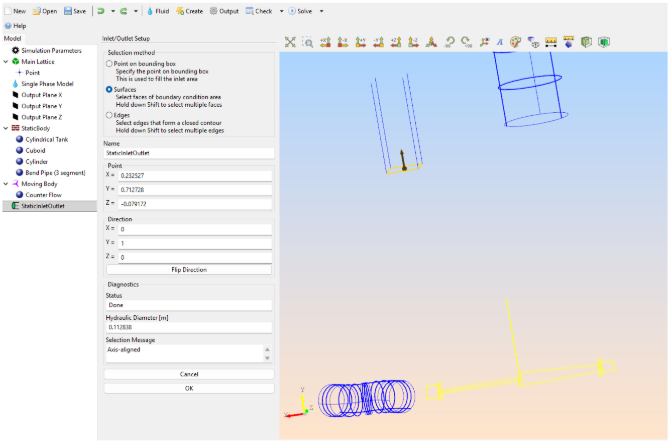Collapse the Main Lattice tree node

coord(5,61)
